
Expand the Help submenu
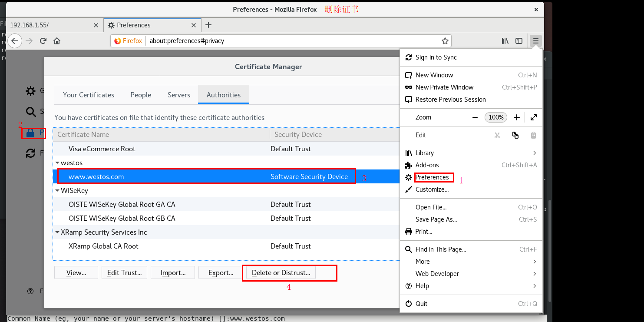tap(471, 286)
